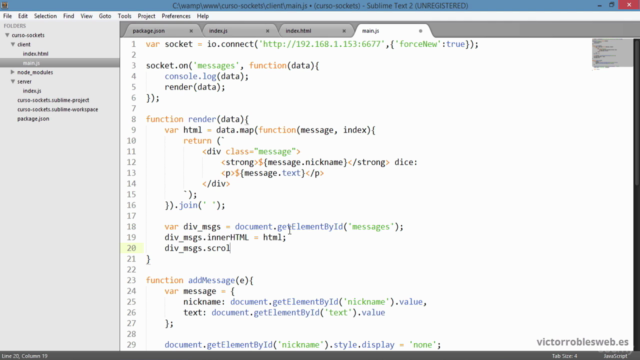The height and width of the screenshot is (360, 640).
Task: Open the Selection menu
Action: (x=45, y=16)
